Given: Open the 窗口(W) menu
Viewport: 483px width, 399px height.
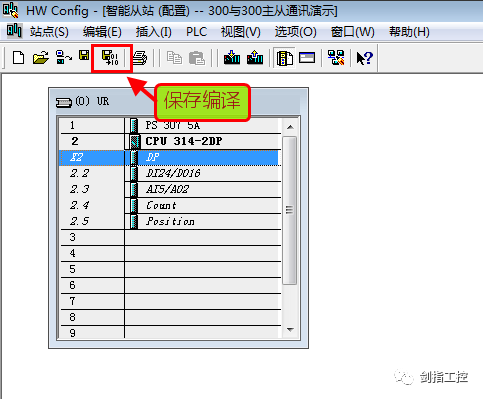Looking at the screenshot, I should 353,32.
